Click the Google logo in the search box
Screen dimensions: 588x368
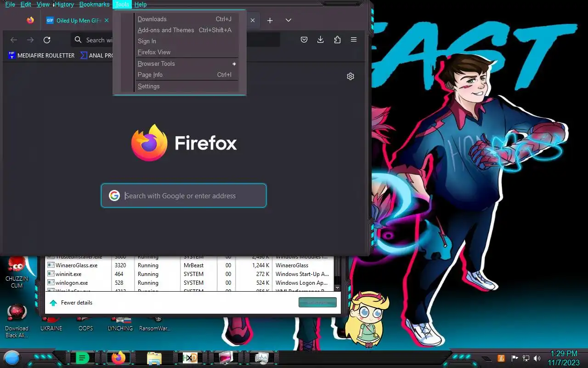click(114, 195)
